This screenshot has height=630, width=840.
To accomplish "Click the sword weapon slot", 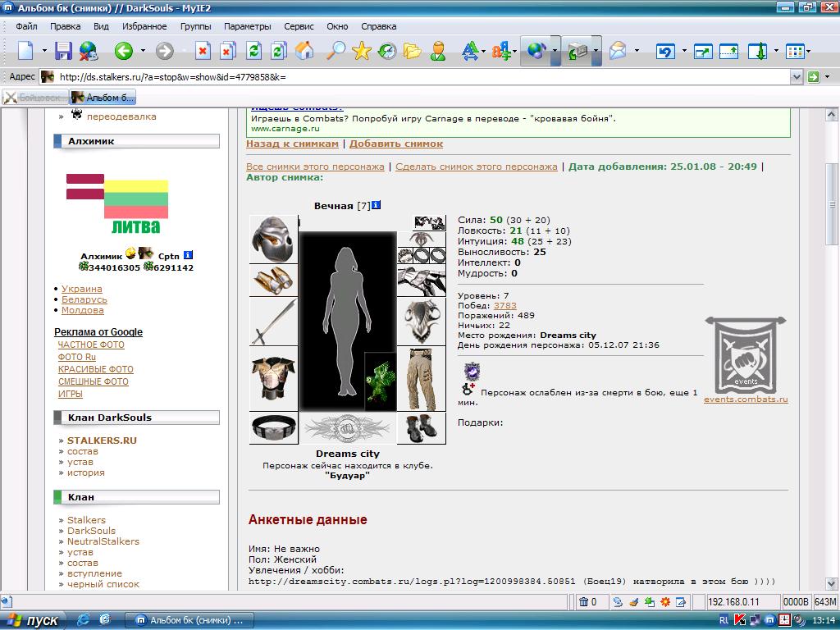I will [x=273, y=322].
